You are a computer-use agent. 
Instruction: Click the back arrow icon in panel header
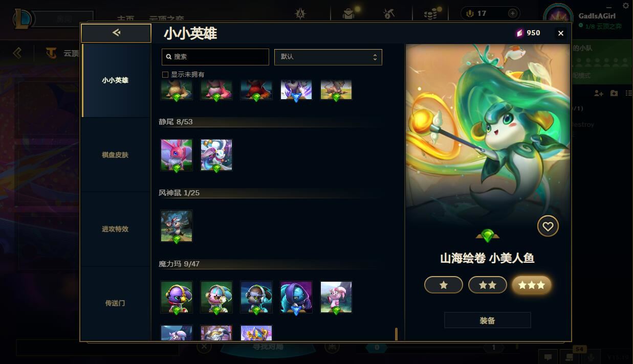click(116, 33)
